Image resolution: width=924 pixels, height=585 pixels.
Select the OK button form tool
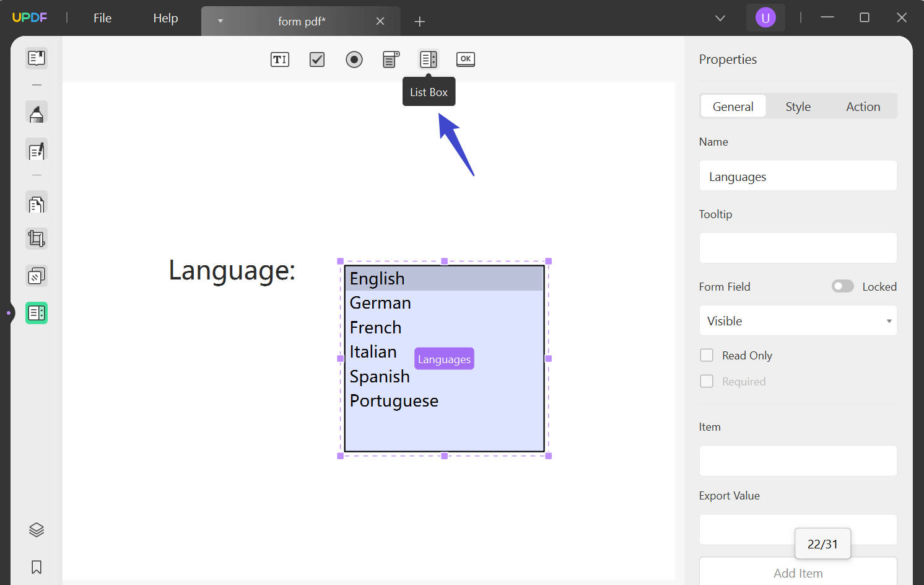click(465, 59)
